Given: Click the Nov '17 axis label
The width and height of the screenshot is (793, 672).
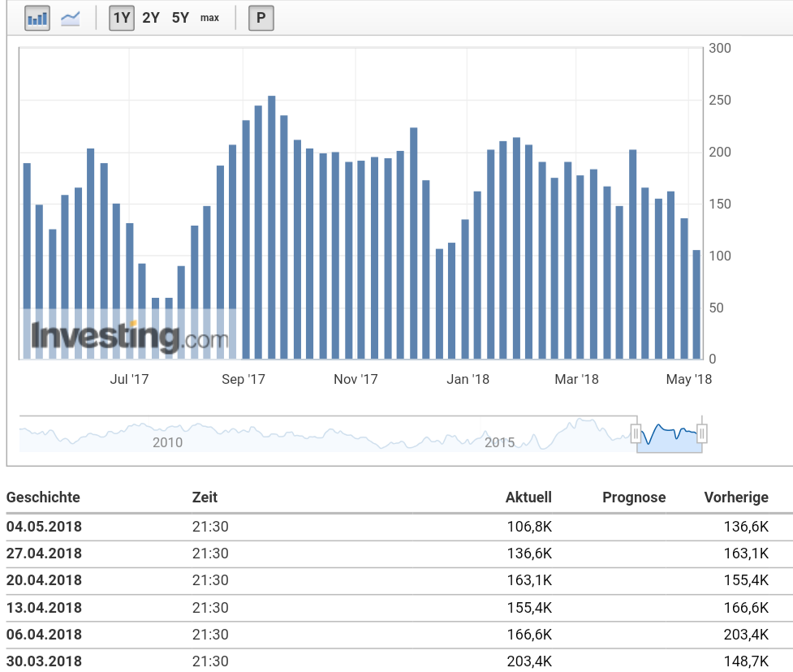Looking at the screenshot, I should tap(356, 379).
